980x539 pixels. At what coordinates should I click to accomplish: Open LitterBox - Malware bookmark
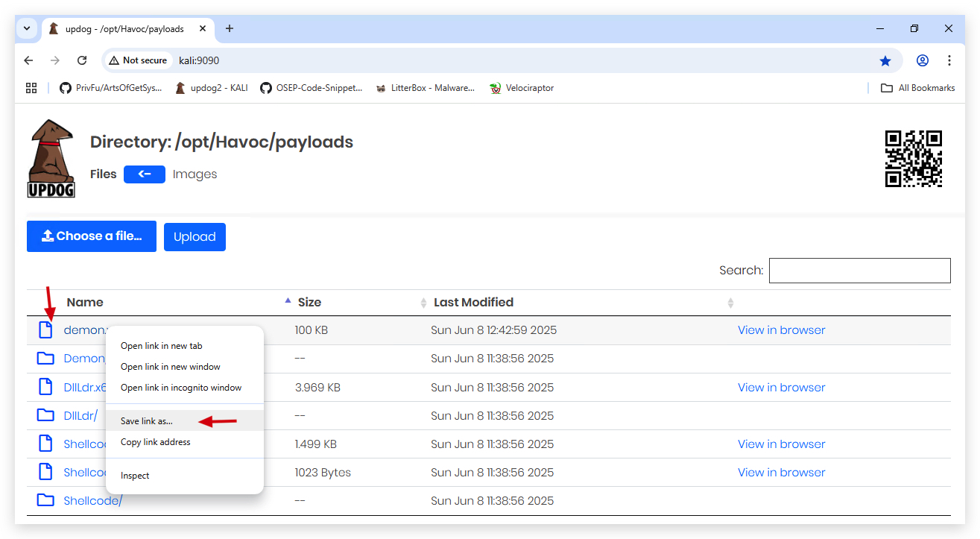[425, 88]
